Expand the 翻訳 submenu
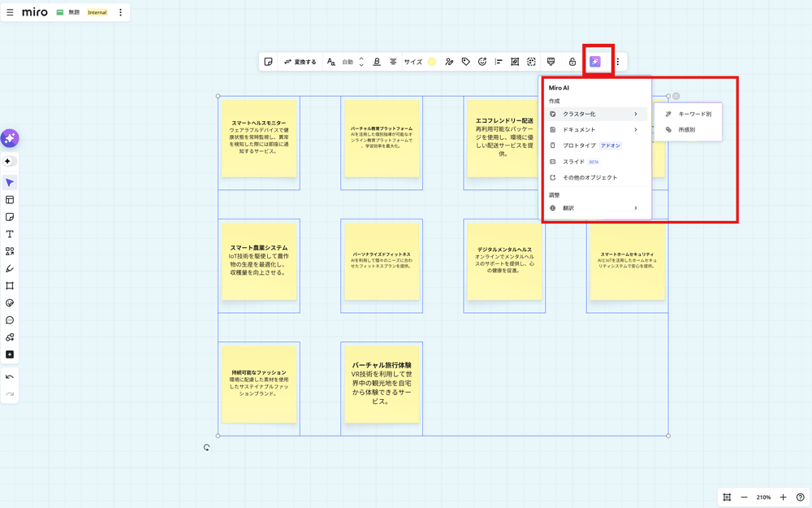The width and height of the screenshot is (812, 508). click(594, 208)
